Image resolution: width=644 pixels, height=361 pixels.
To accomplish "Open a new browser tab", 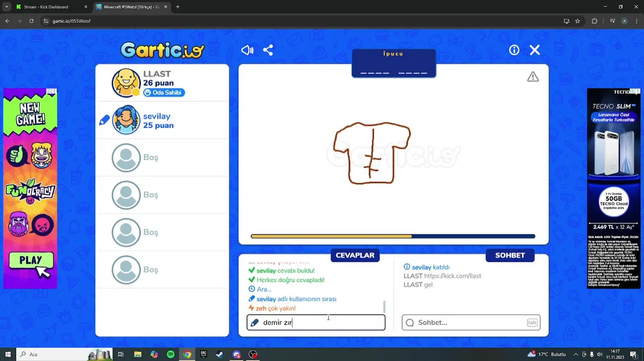I will click(x=178, y=7).
